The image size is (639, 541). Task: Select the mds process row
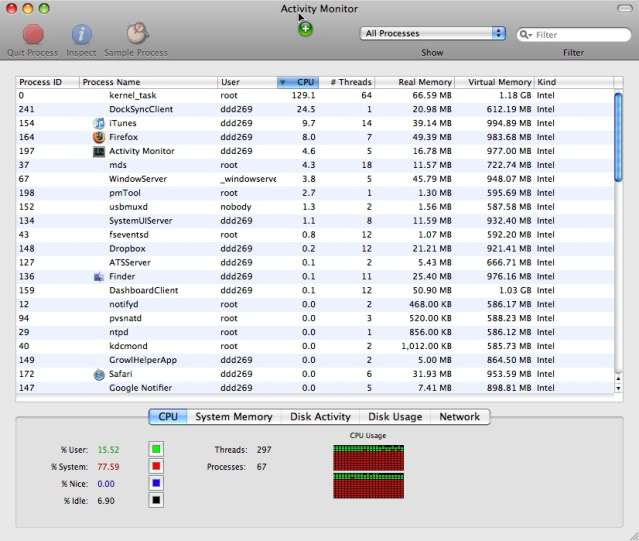tap(315, 165)
